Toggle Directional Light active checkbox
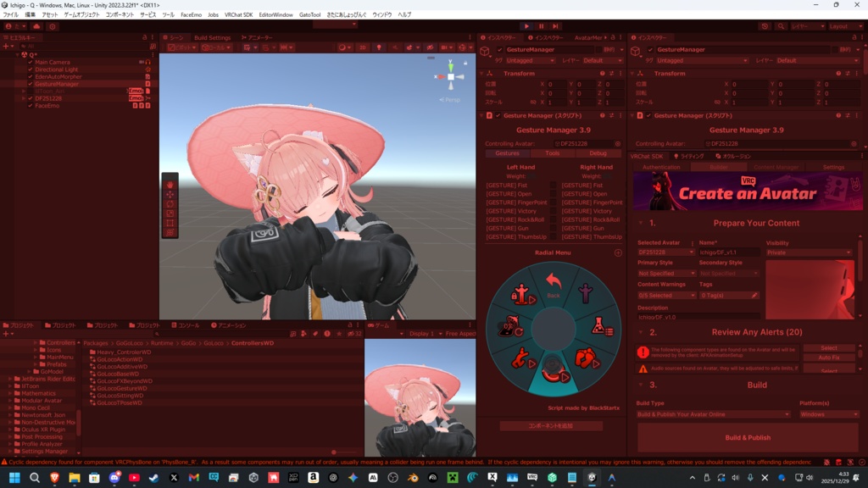The height and width of the screenshot is (488, 868). (31, 69)
